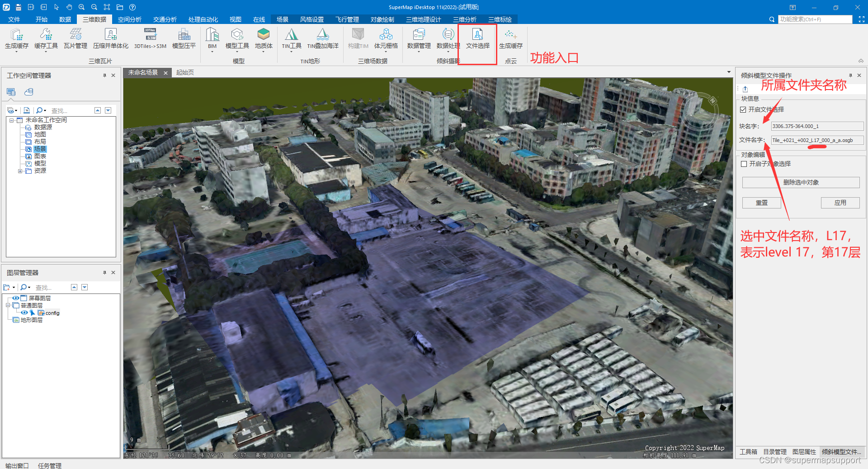Click the 删除选中对象 button

[x=801, y=182]
